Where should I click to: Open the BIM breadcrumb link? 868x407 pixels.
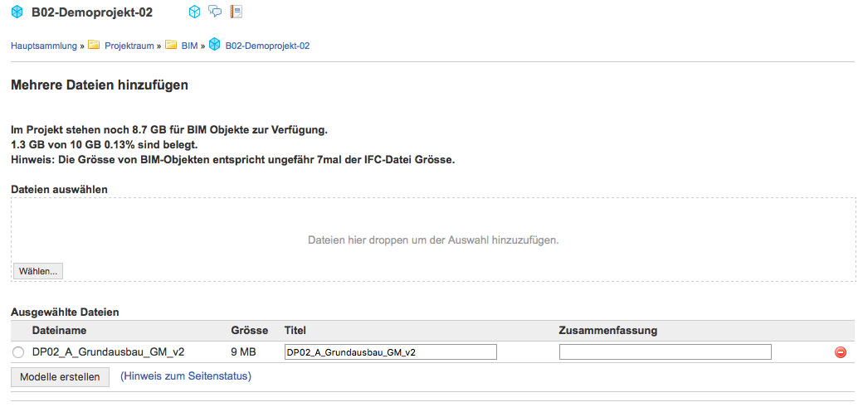coord(189,46)
